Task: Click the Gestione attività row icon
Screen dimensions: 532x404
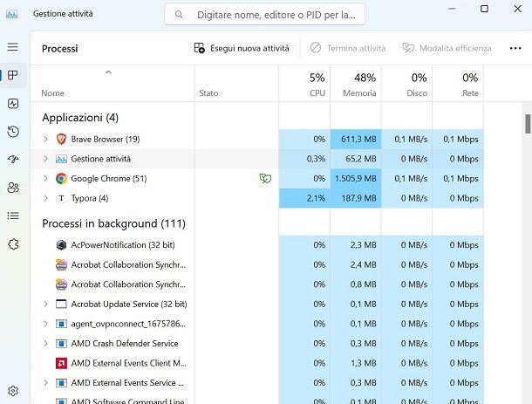Action: [x=61, y=159]
